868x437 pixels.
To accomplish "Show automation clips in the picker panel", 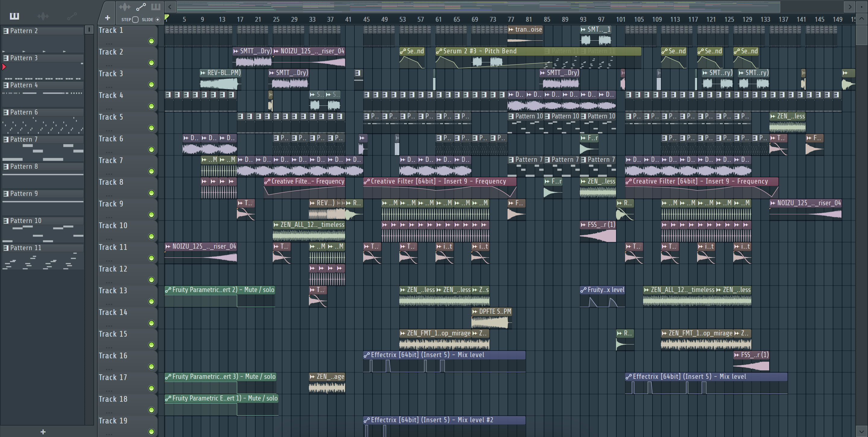I will pyautogui.click(x=72, y=16).
